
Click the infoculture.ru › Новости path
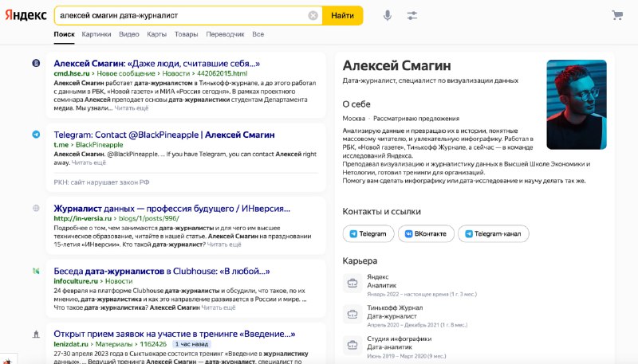(x=93, y=281)
